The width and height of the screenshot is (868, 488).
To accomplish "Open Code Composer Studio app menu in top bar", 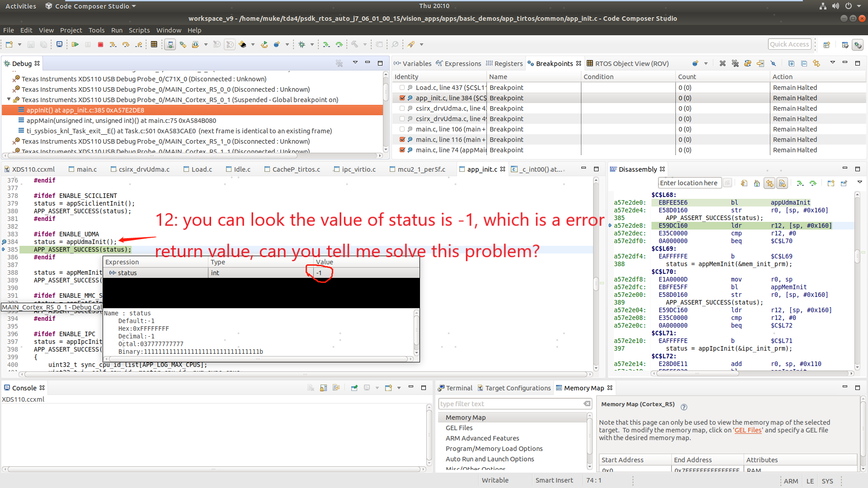I will click(91, 6).
